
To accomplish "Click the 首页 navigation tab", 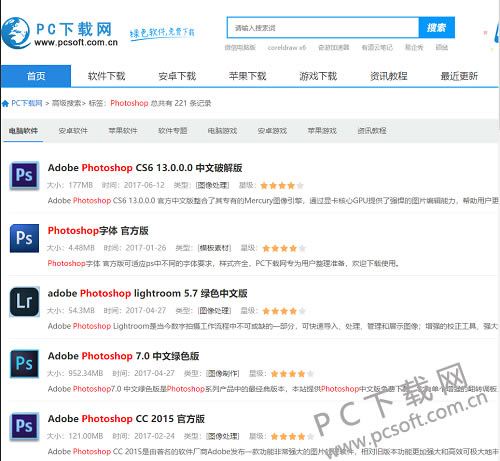I will pyautogui.click(x=36, y=76).
